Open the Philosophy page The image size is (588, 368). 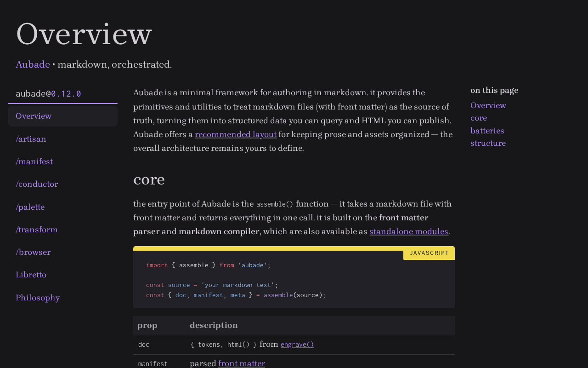coord(38,298)
